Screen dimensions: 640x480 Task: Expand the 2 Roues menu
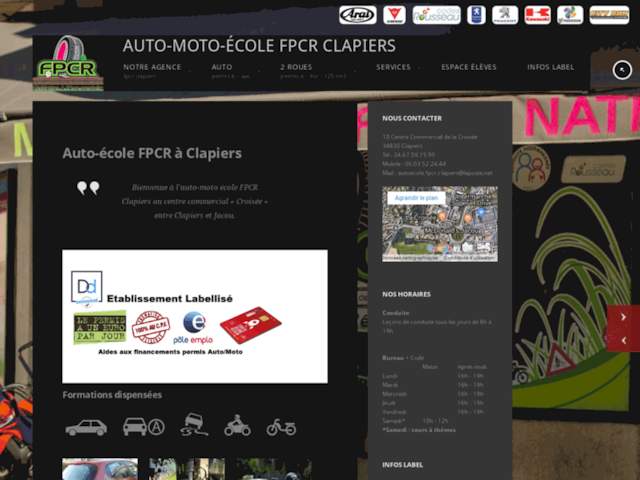point(296,67)
